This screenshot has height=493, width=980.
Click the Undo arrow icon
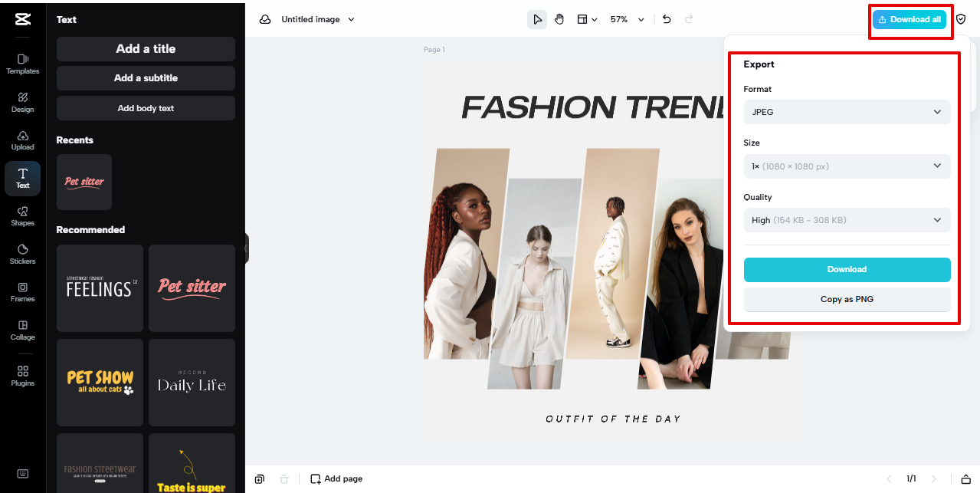[x=666, y=19]
